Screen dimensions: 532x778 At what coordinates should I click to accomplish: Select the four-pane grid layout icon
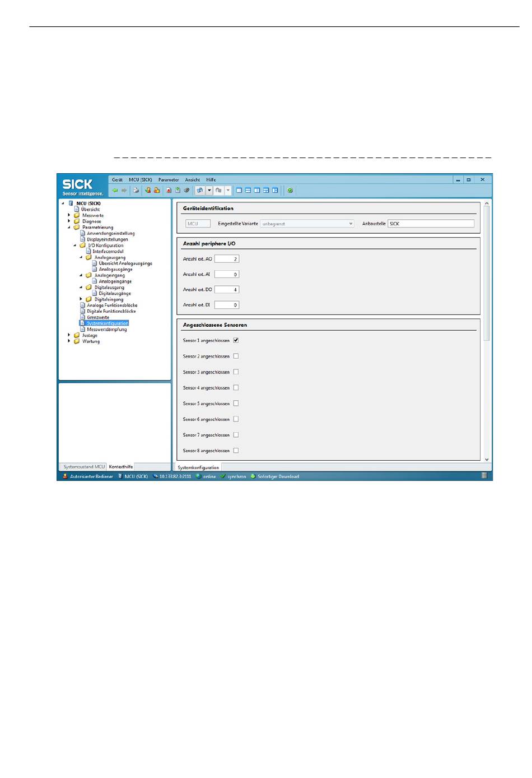coord(275,191)
